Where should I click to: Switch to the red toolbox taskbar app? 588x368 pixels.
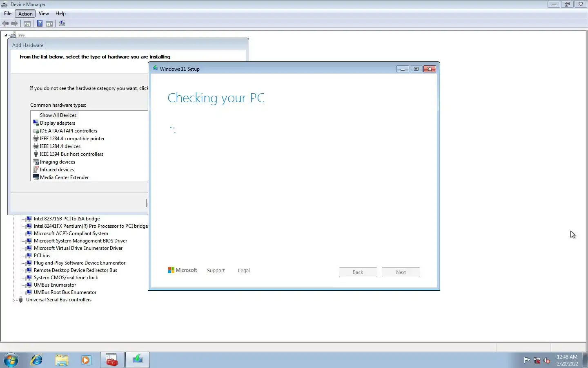pyautogui.click(x=112, y=360)
